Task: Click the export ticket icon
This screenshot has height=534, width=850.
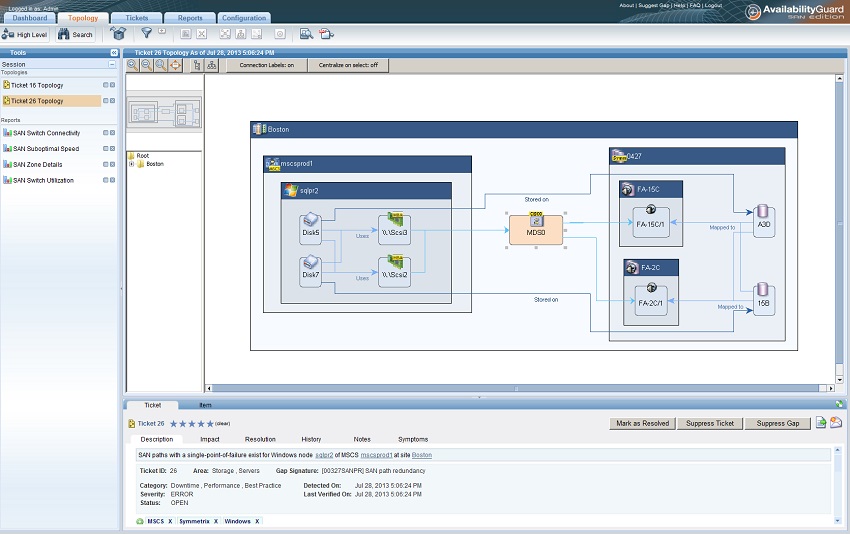Action: click(821, 422)
